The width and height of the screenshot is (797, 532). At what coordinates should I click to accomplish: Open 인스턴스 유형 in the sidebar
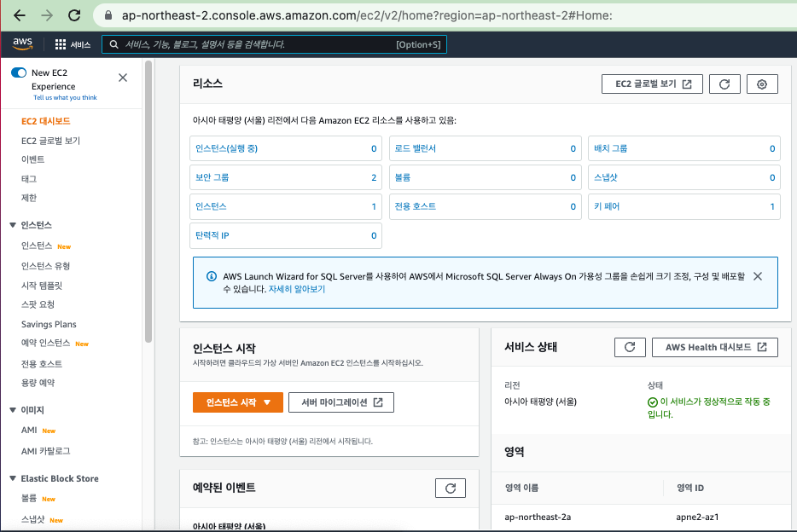point(46,266)
